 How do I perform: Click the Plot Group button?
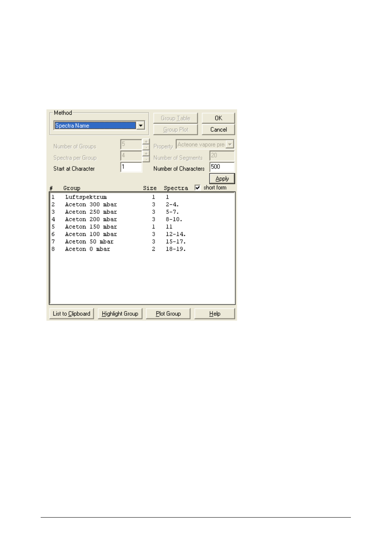coord(168,314)
